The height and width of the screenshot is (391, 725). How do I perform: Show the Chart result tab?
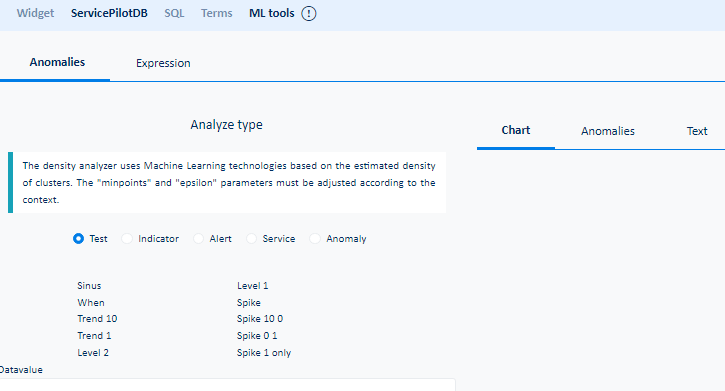[516, 130]
